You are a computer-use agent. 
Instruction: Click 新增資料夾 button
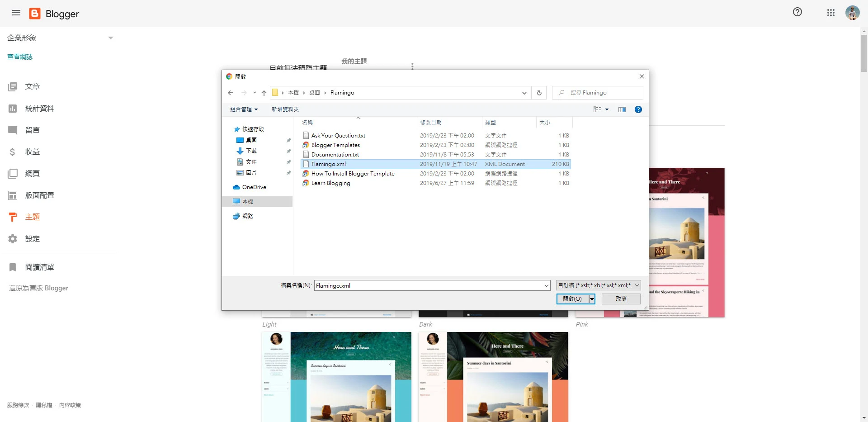click(x=285, y=109)
